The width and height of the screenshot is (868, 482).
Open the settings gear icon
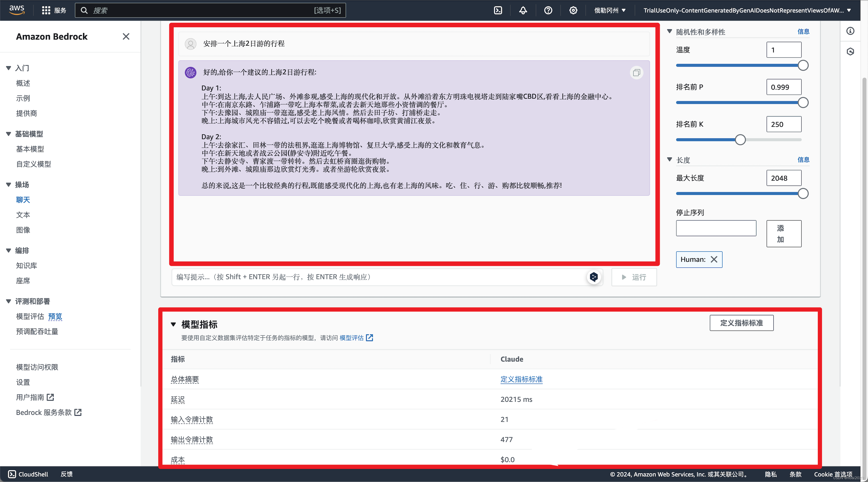573,11
